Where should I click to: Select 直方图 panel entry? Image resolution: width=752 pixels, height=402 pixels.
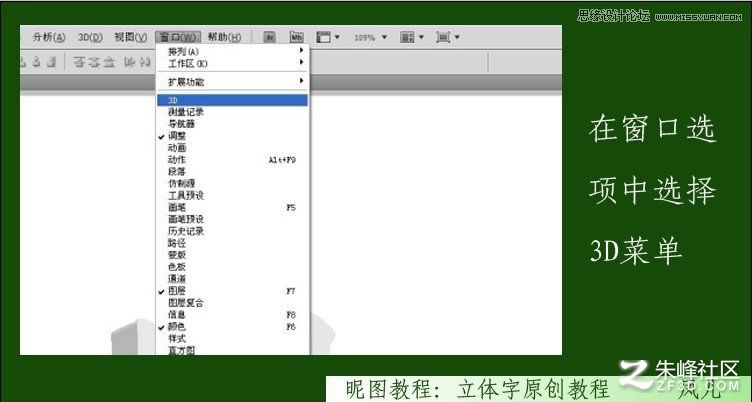(233, 350)
